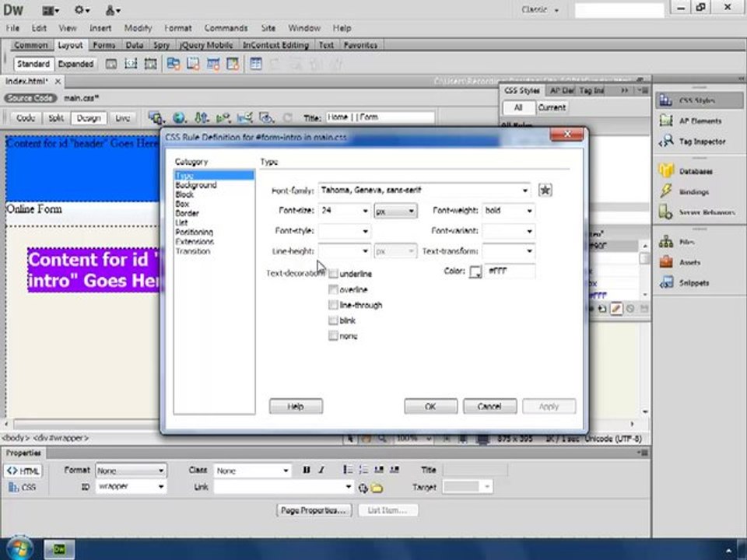Click the File Management arrows icon

point(202,117)
